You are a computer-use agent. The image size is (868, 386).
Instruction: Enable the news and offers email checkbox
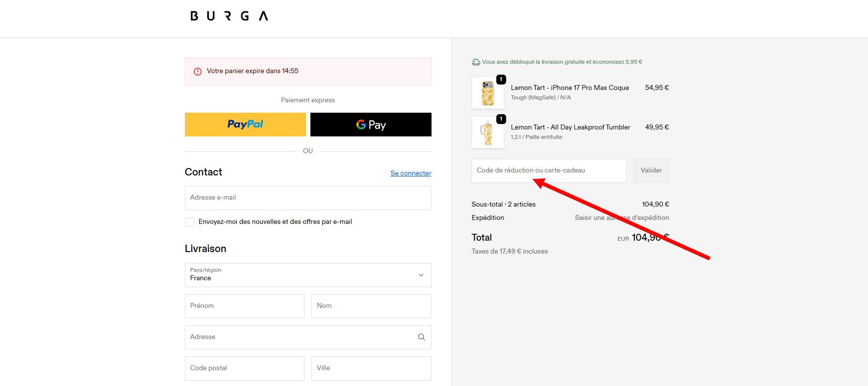point(190,222)
